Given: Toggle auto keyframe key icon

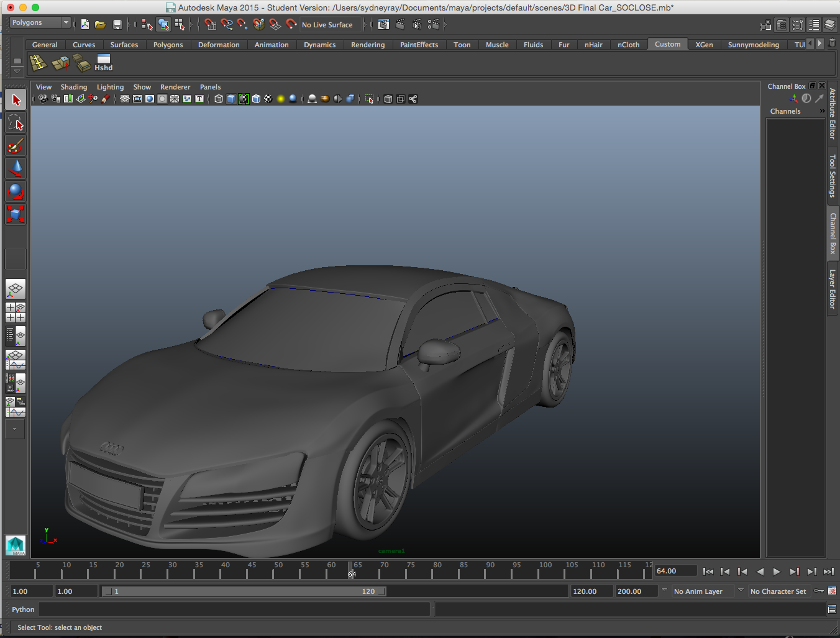Looking at the screenshot, I should pyautogui.click(x=819, y=591).
